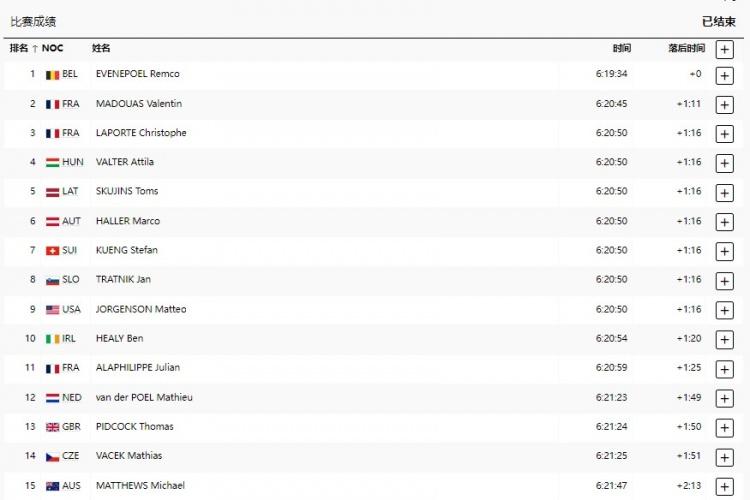Expand Valter Attila's row details

tap(724, 163)
